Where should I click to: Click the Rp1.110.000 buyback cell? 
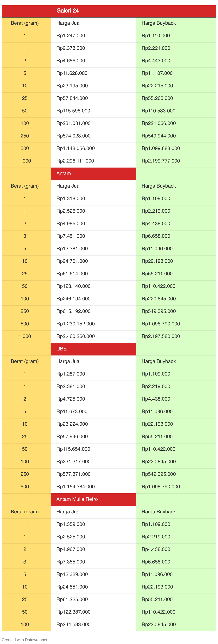[x=156, y=36]
